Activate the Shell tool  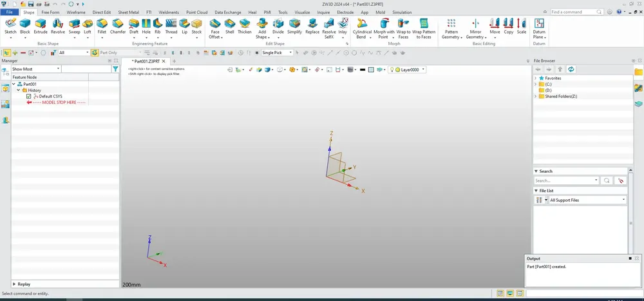230,26
